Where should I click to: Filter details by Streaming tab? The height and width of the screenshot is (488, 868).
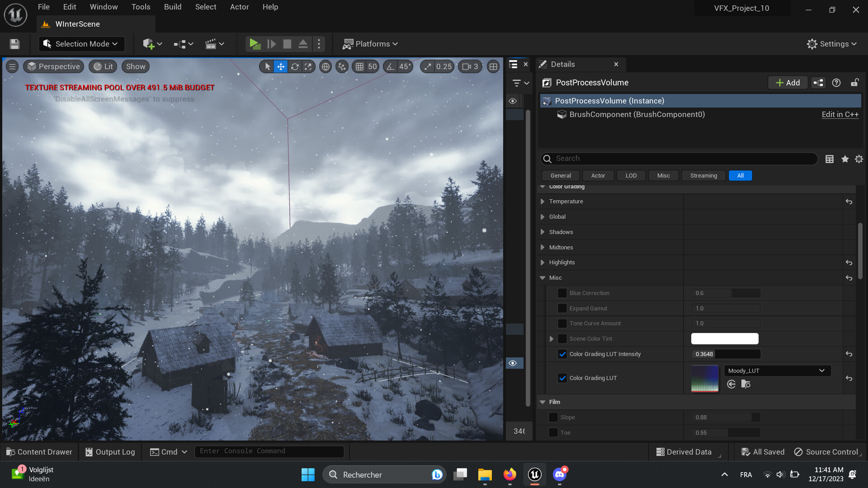click(x=703, y=175)
